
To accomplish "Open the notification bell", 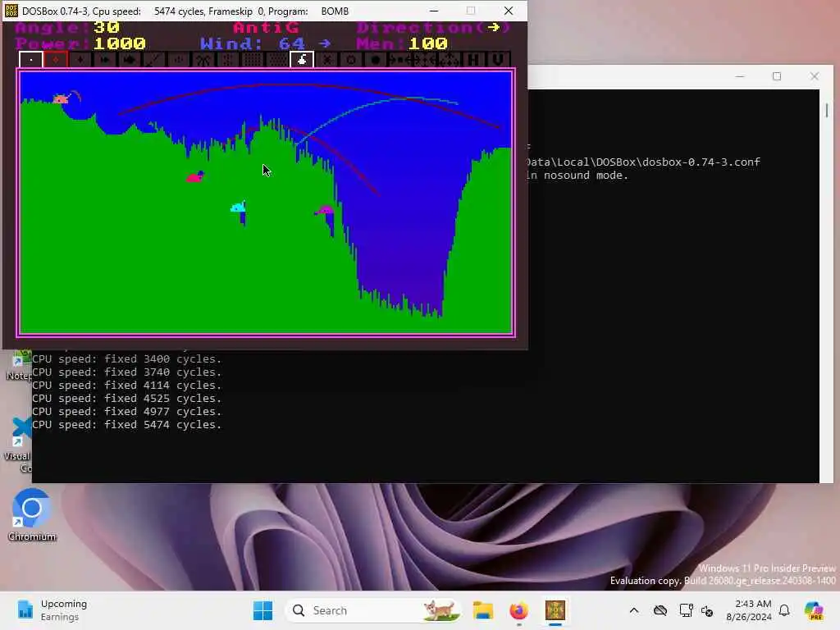I will [x=784, y=610].
